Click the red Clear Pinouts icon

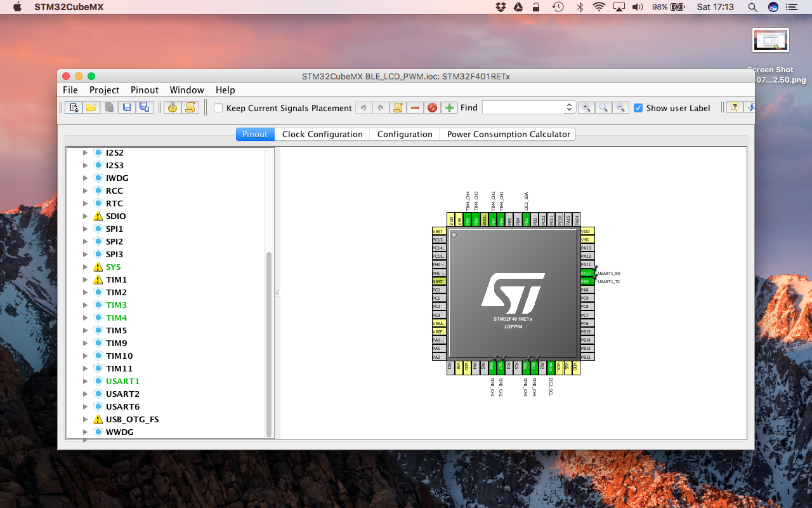pos(433,107)
